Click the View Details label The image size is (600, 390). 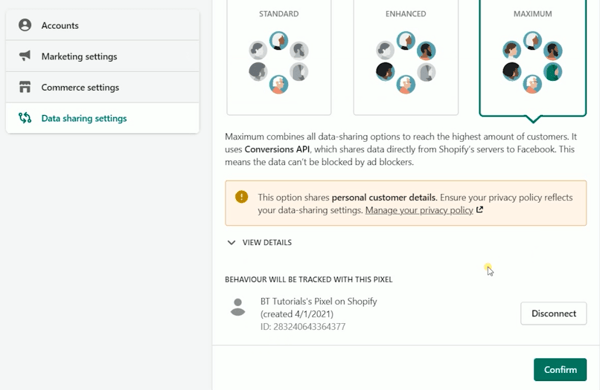267,242
